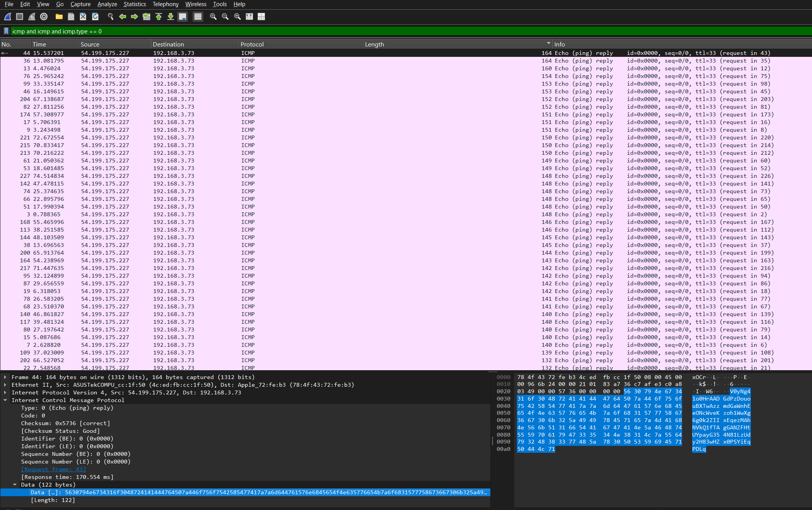Follow the Request frame: 43 link
Viewport: 812px width, 510px height.
53,469
